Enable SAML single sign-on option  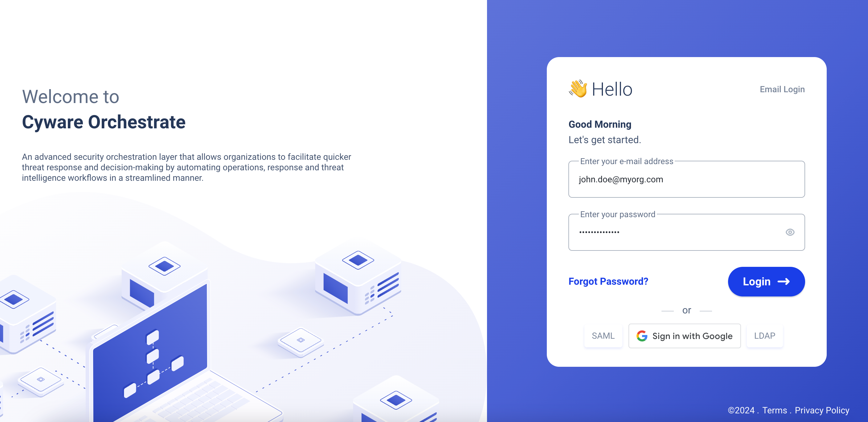(604, 336)
